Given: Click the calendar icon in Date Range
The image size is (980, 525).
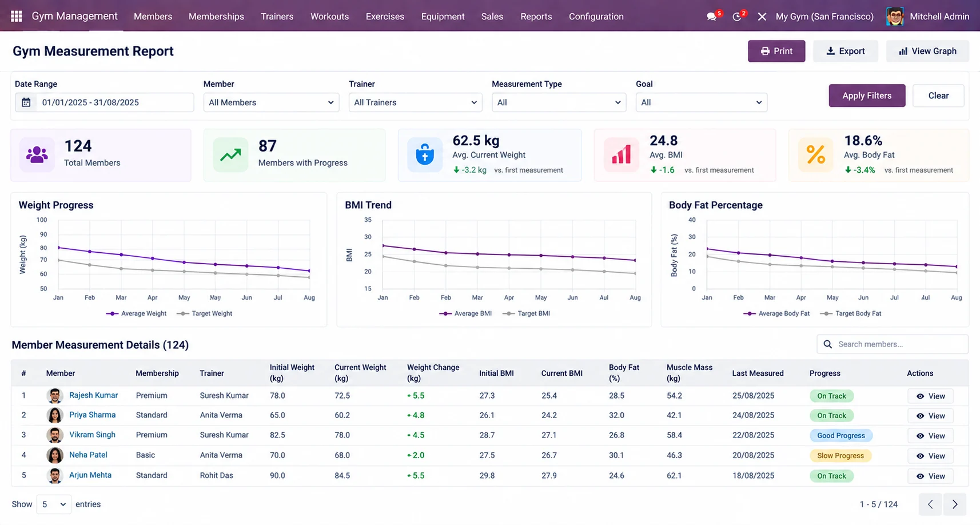Looking at the screenshot, I should click(x=26, y=102).
